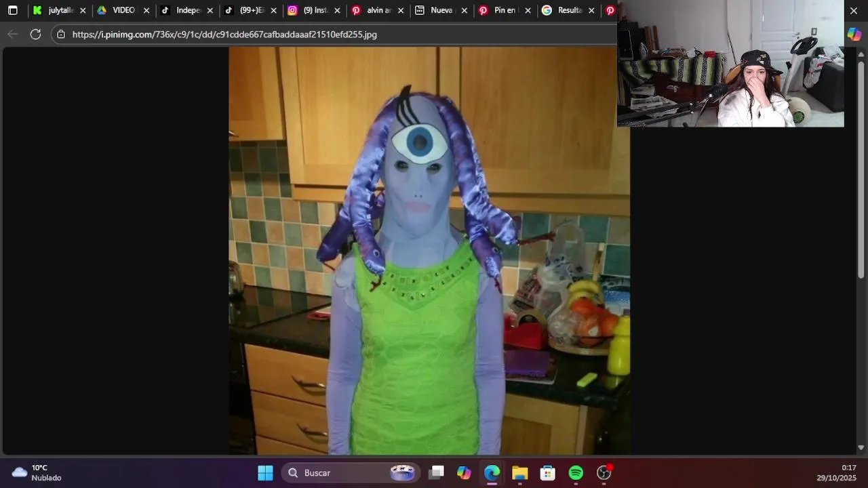Screen dimensions: 868x488
Task: Close the alvin Pinterest tab
Action: [401, 10]
